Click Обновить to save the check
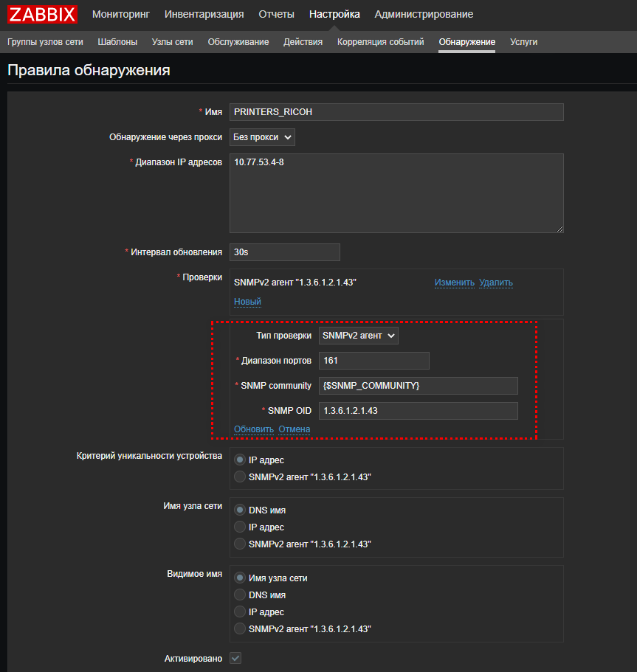Viewport: 637px width, 672px height. point(254,429)
